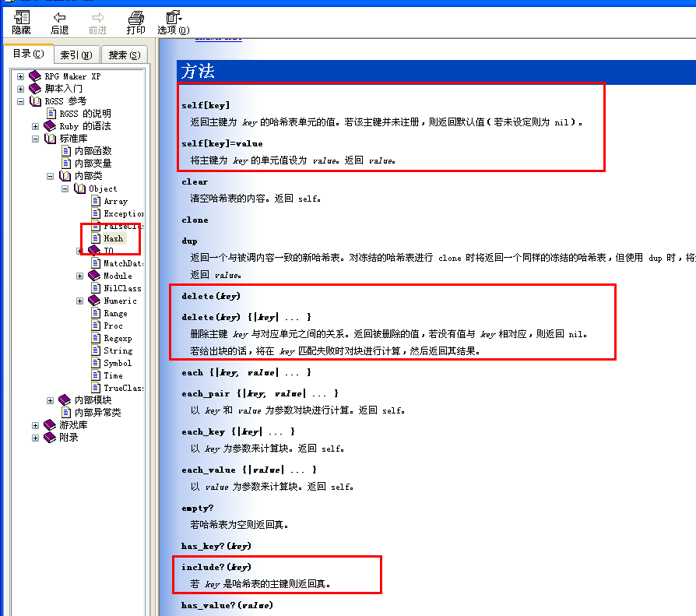This screenshot has width=696, height=616.
Task: Select the TrueClass entry in the tree
Action: point(124,388)
